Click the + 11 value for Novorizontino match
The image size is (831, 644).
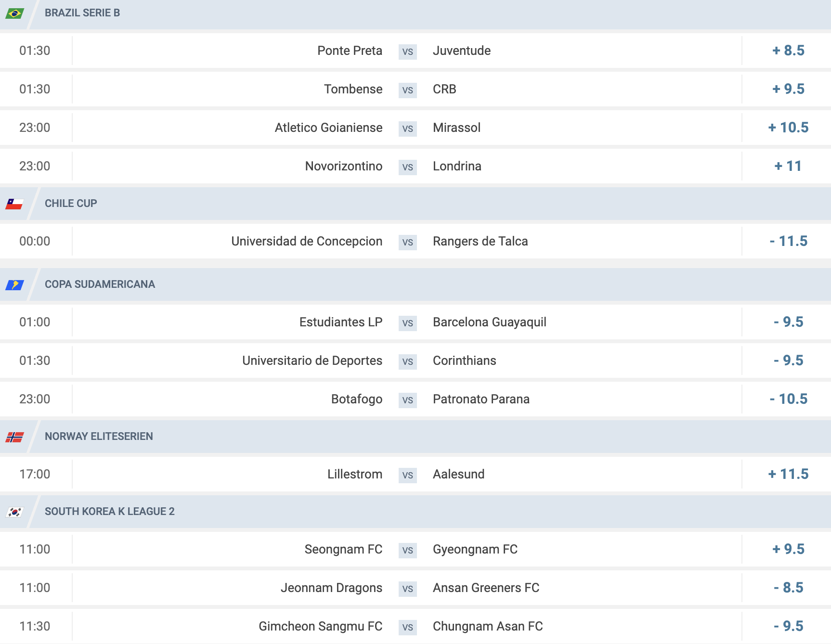pos(788,166)
